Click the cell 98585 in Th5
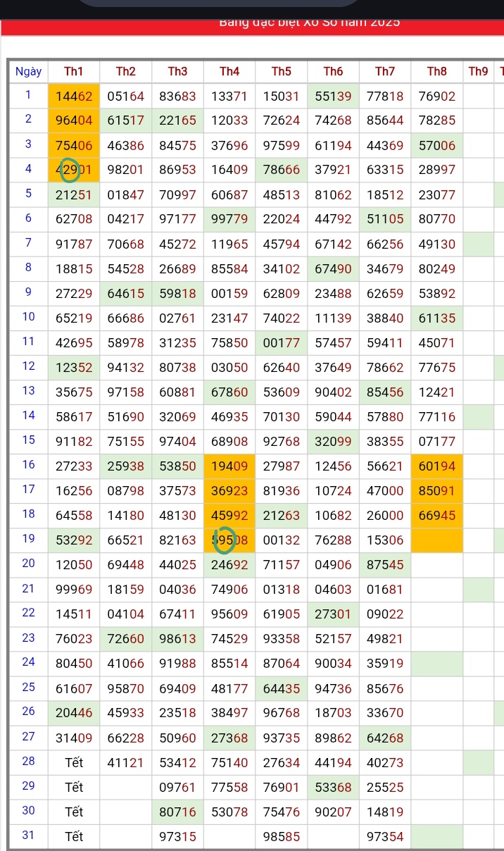Viewport: 504px width, 851px height. tap(281, 836)
